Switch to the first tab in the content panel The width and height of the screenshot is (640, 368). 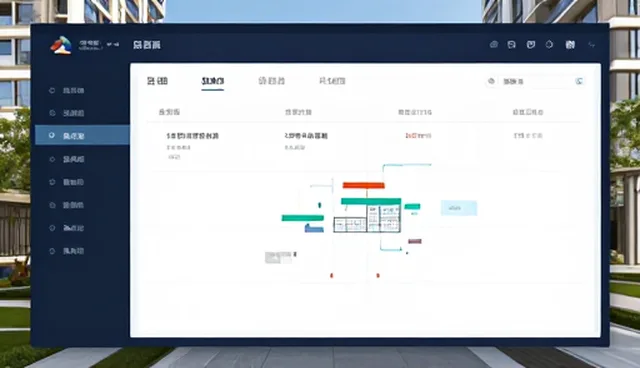(157, 81)
